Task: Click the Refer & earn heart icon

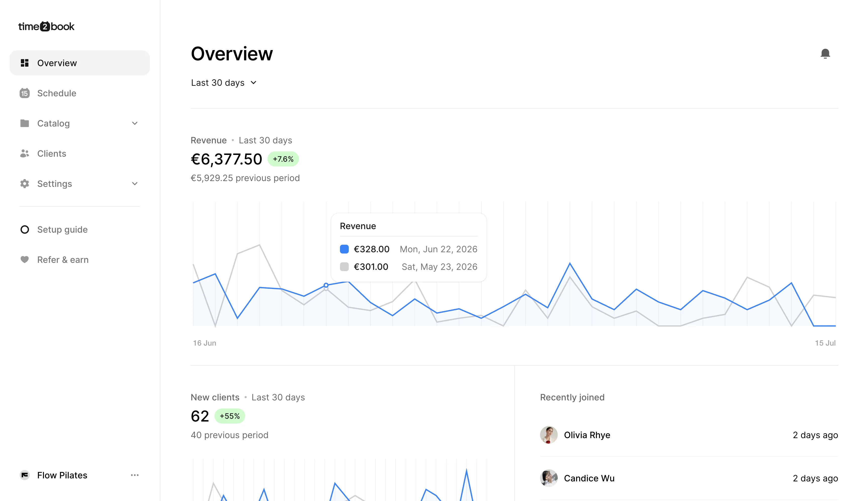Action: 24,260
